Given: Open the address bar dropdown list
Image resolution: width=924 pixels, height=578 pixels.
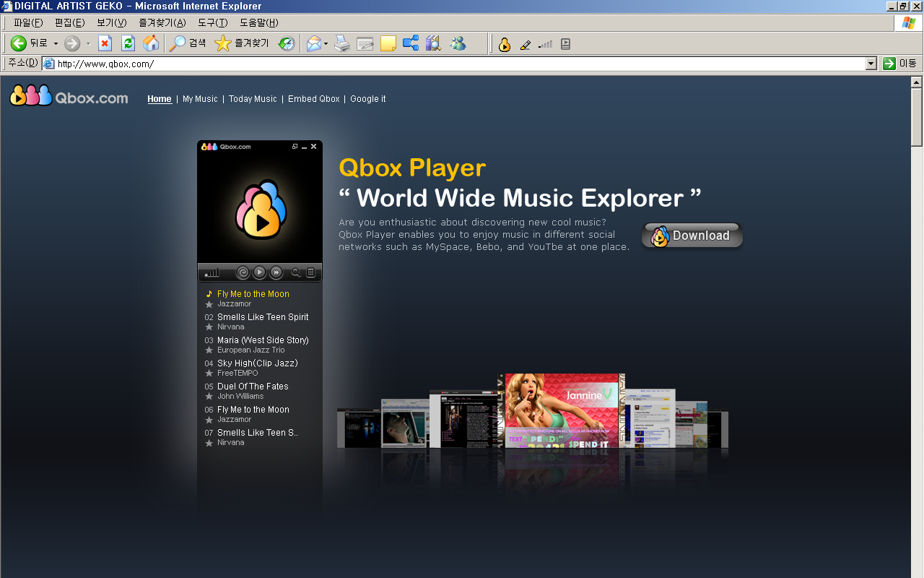Looking at the screenshot, I should 871,64.
